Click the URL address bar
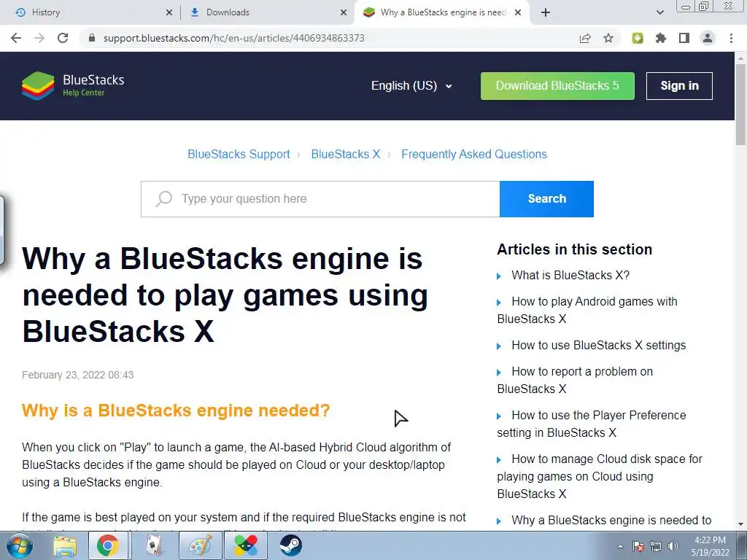The height and width of the screenshot is (560, 747). (329, 38)
